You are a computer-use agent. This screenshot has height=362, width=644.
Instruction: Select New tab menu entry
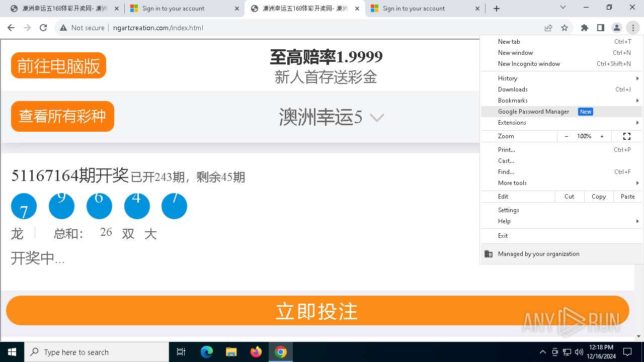coord(561,42)
